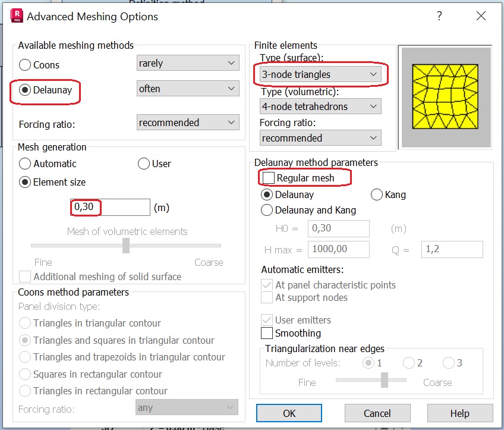The height and width of the screenshot is (430, 504).
Task: Confirm settings with the OK button
Action: (289, 413)
